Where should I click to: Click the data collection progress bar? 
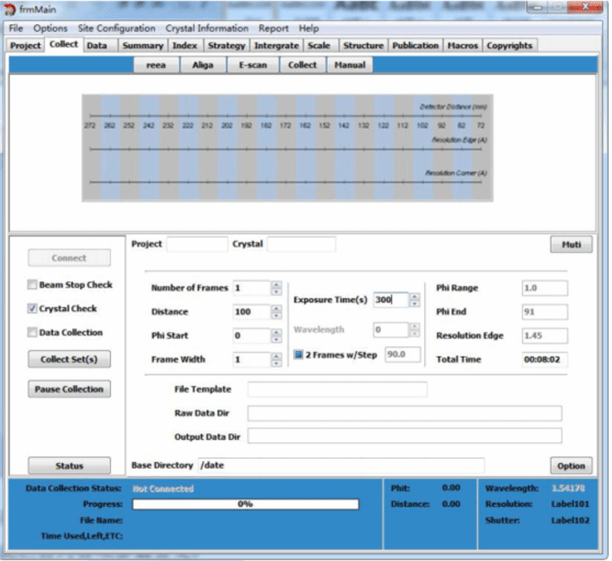[x=243, y=504]
